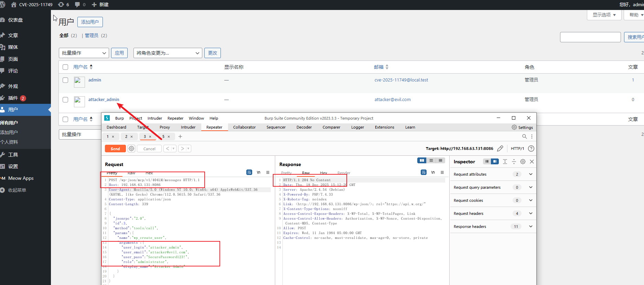Toggle \n non-printable characters in Response pane
This screenshot has width=644, height=285.
[433, 172]
